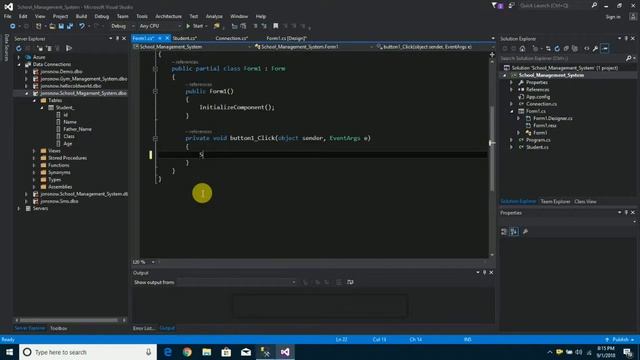The height and width of the screenshot is (360, 640).
Task: Click the Home icon in Solution Explorer
Action: (x=522, y=49)
